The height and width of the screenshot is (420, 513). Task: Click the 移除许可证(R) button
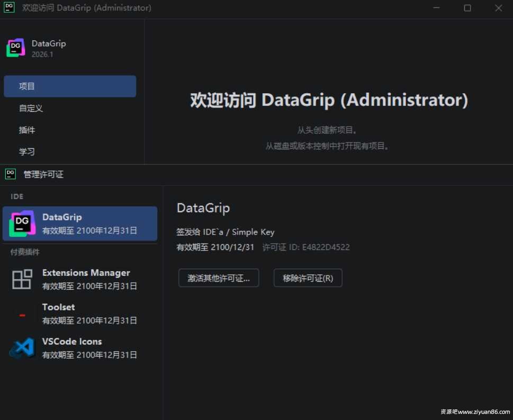(308, 278)
